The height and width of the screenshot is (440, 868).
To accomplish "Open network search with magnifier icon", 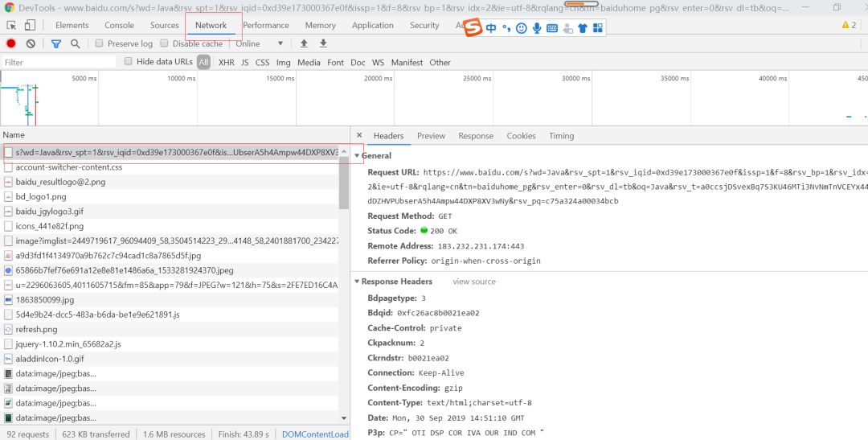I will click(x=75, y=43).
